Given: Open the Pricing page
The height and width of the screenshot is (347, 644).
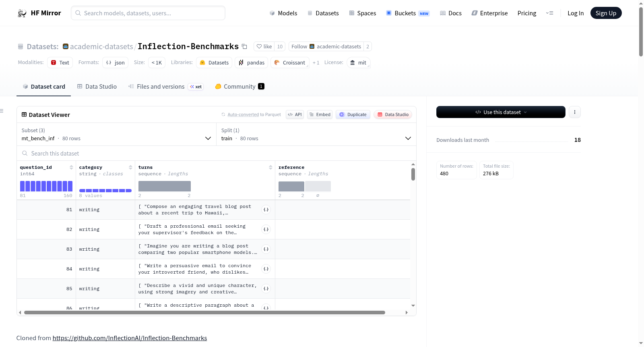Looking at the screenshot, I should (x=527, y=13).
